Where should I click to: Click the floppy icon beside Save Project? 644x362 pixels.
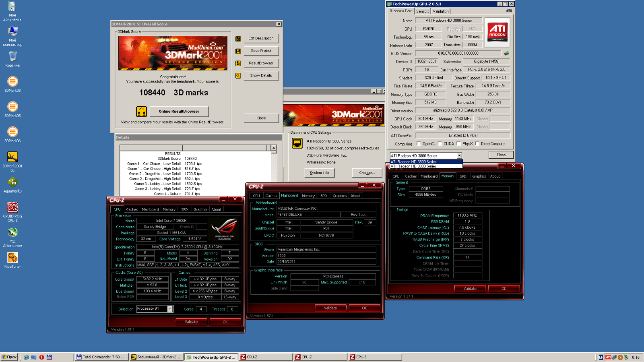pos(238,51)
